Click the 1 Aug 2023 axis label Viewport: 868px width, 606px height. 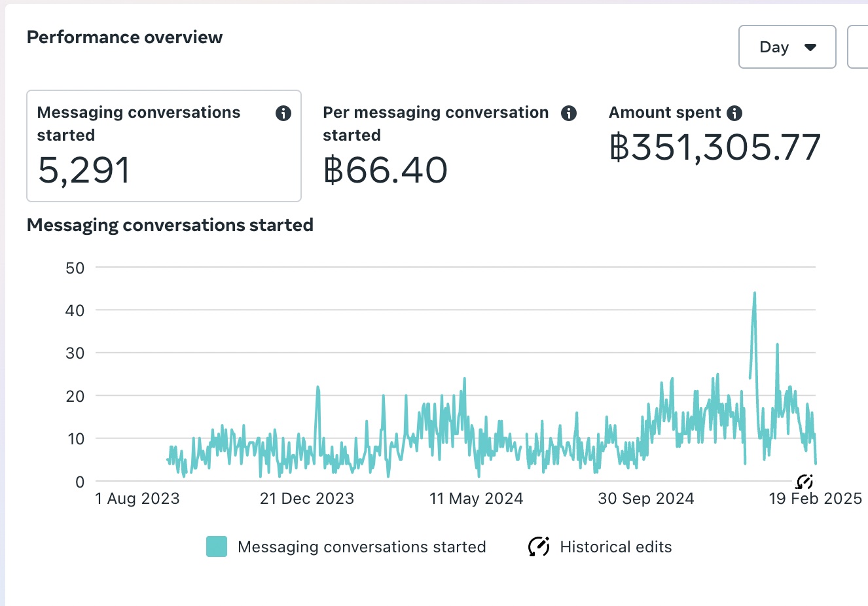pos(137,499)
